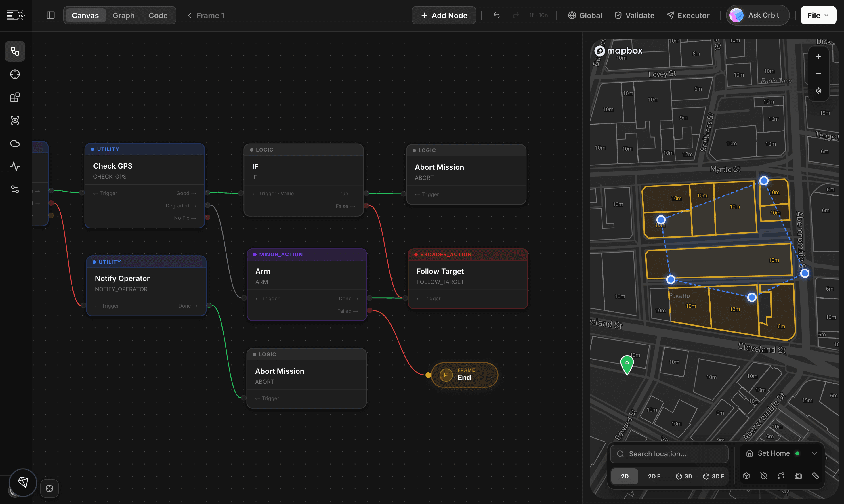Click the 1f · 10n status text
The height and width of the screenshot is (504, 844).
point(539,15)
